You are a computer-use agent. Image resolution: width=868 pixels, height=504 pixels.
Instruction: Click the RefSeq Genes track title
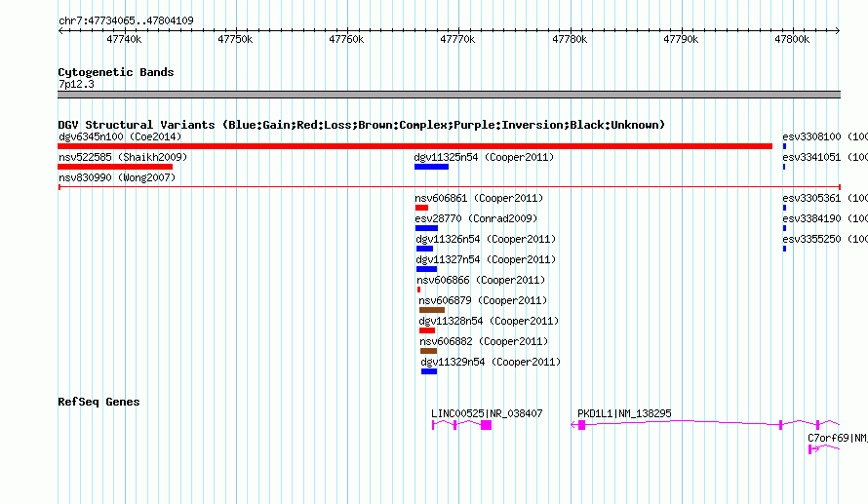point(99,402)
